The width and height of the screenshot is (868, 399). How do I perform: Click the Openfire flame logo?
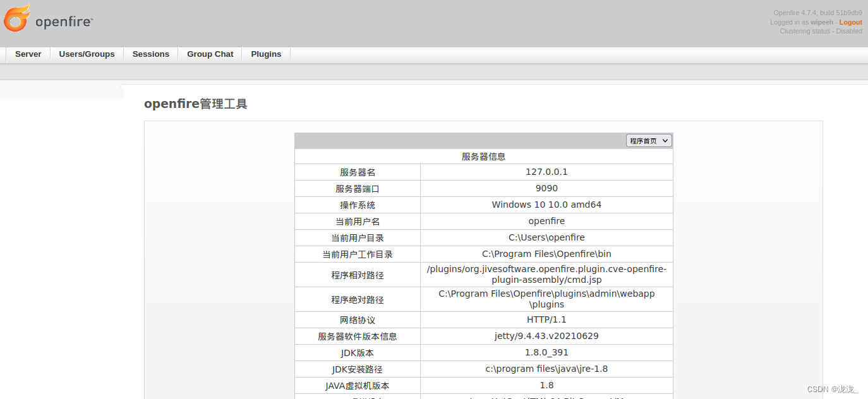click(17, 18)
